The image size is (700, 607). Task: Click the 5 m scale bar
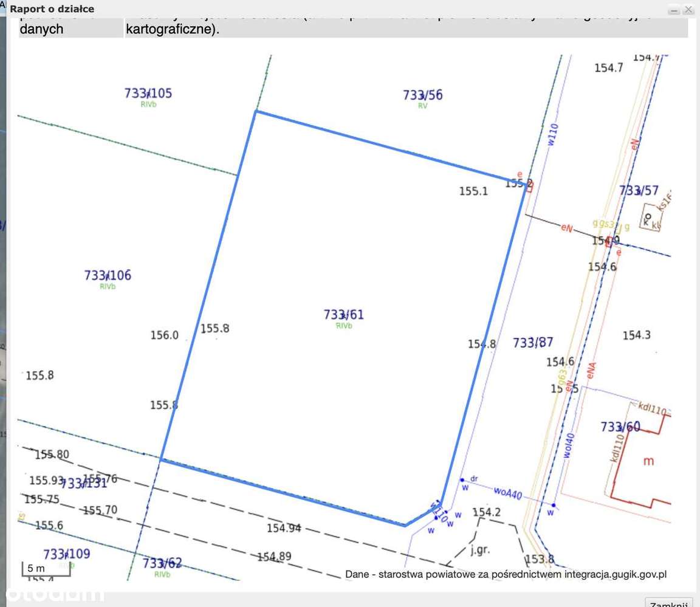tap(46, 569)
